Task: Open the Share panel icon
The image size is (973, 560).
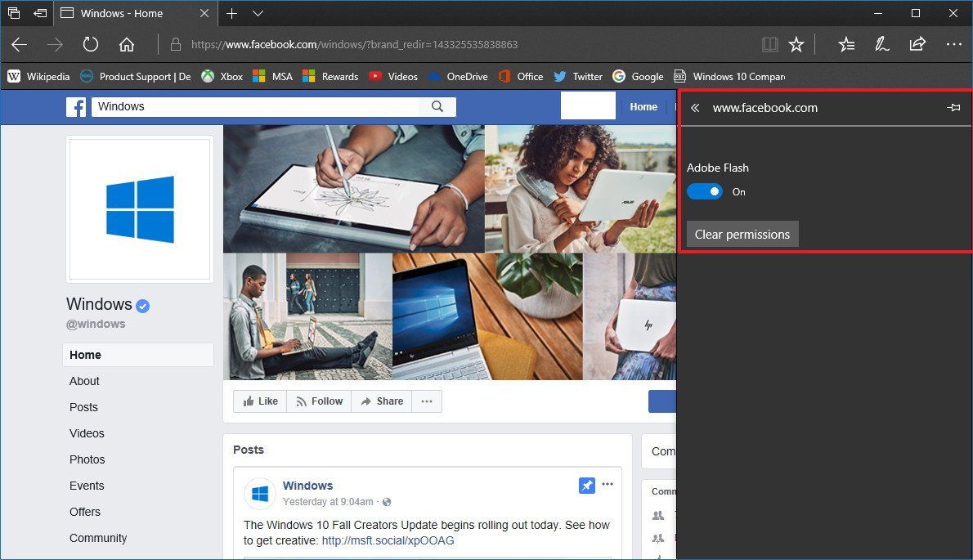Action: point(917,44)
